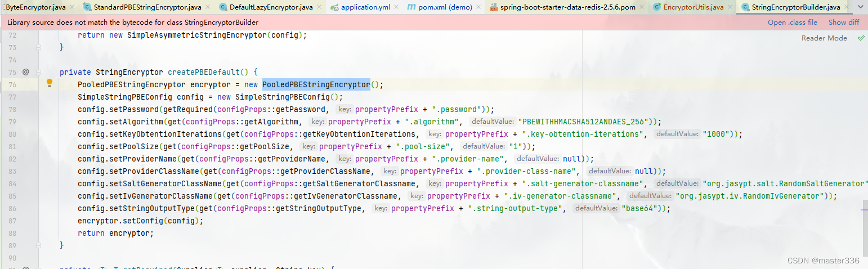Click the 'Show diff' link
Screen dimensions: 868x269
pos(844,23)
